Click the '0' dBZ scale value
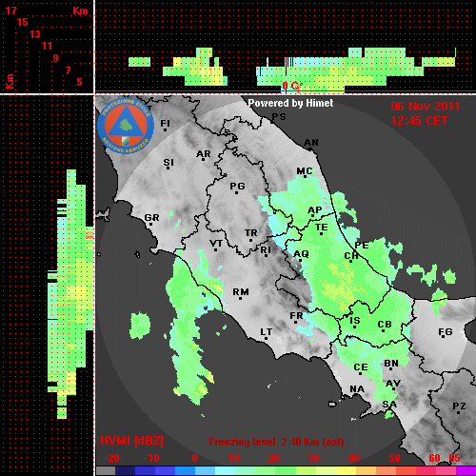This screenshot has height=476, width=476. click(x=194, y=458)
